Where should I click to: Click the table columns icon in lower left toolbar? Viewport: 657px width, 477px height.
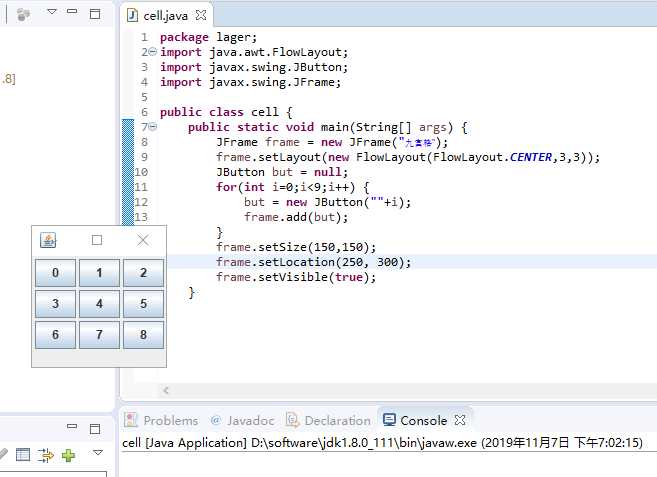point(23,455)
